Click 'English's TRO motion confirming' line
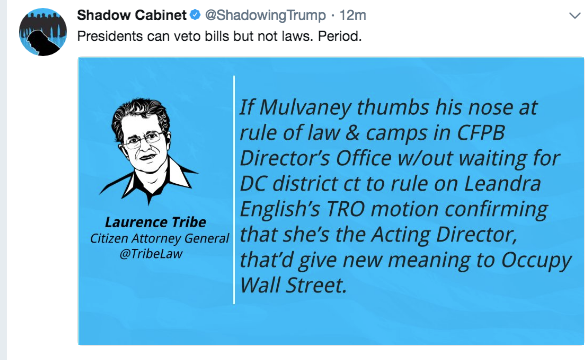This screenshot has height=360, width=588. point(394,209)
